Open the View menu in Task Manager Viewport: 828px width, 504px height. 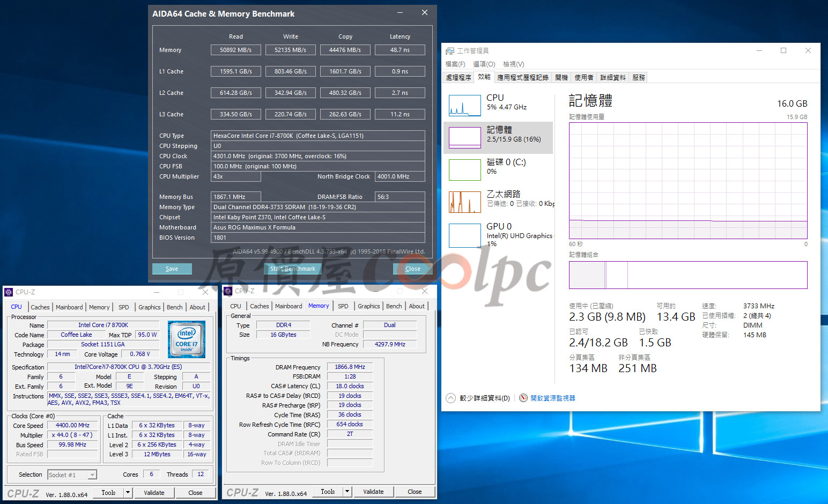[x=514, y=64]
